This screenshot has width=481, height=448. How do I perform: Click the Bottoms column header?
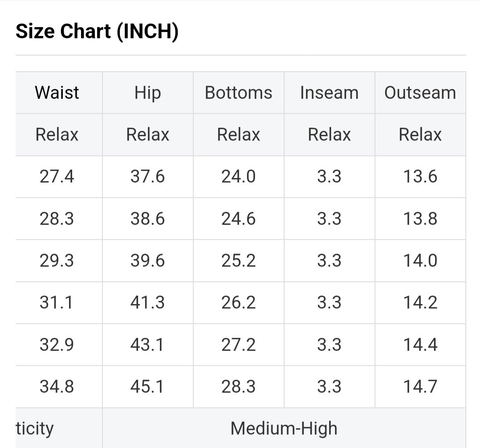(238, 93)
